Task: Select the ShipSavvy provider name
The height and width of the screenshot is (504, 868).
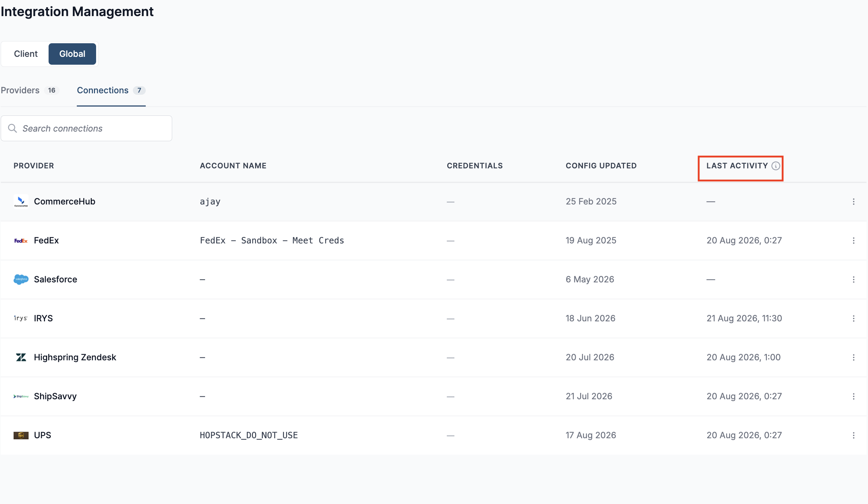Action: tap(55, 396)
